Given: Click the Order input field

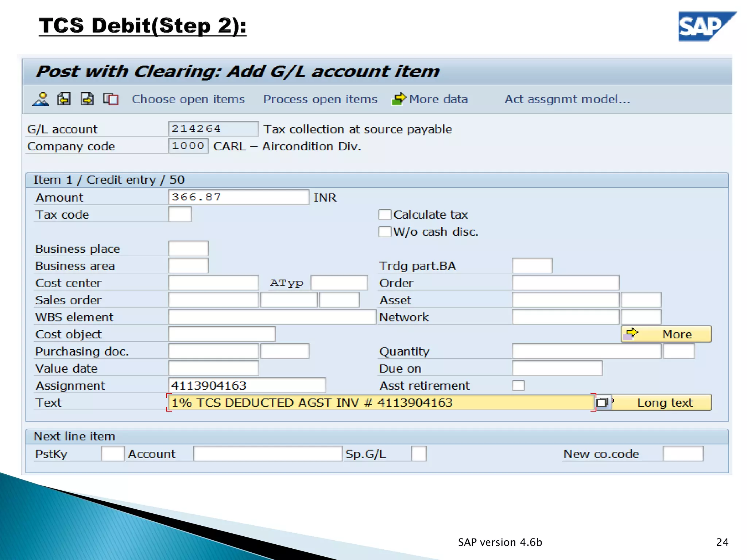Looking at the screenshot, I should click(566, 283).
